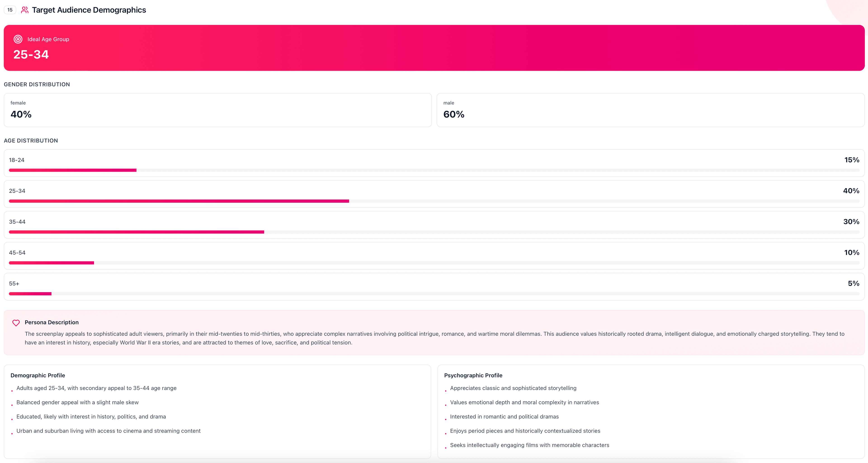The image size is (868, 463).
Task: Click the 55+ age range label
Action: pyautogui.click(x=14, y=284)
